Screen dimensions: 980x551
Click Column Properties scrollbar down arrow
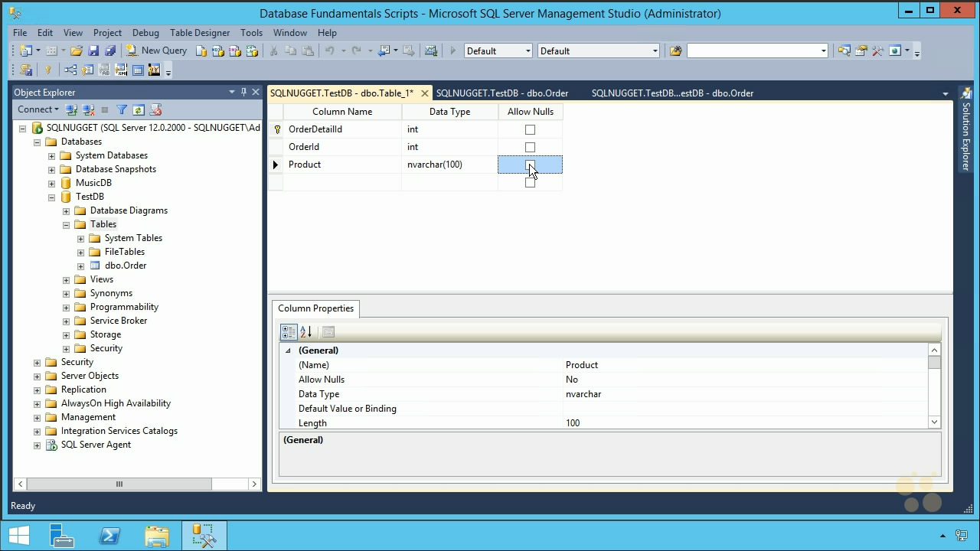point(934,422)
